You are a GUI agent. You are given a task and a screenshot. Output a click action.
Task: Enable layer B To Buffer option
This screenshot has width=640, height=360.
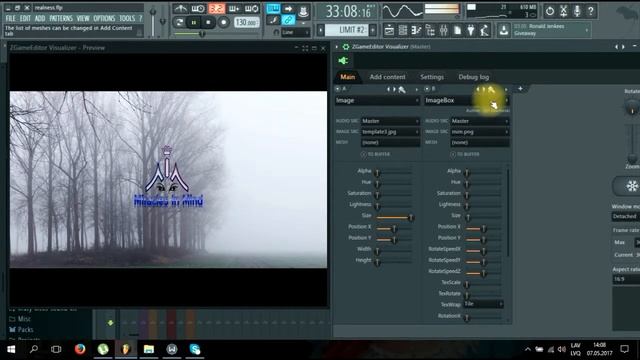[x=453, y=154]
